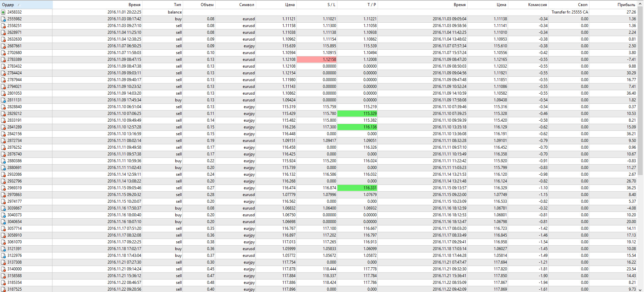
Task: Click the loss value -4.08
Action: (x=631, y=208)
